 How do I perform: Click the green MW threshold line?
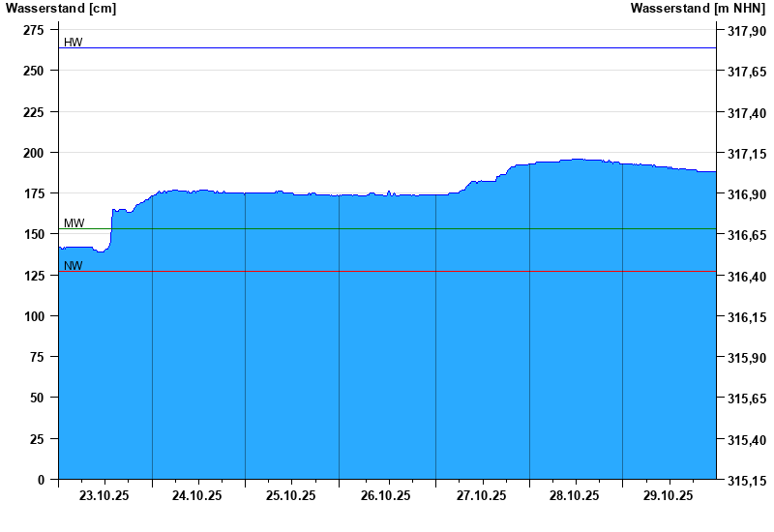[x=387, y=228]
